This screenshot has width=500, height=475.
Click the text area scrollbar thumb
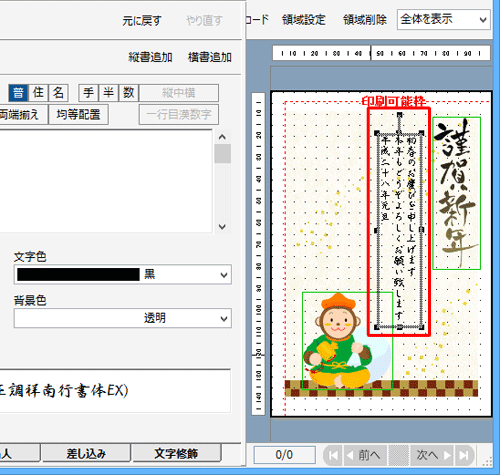222,154
